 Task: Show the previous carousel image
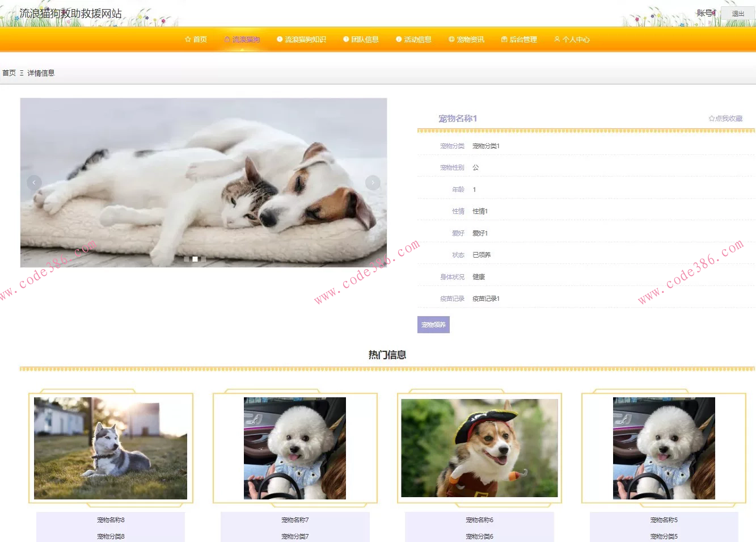tap(34, 182)
